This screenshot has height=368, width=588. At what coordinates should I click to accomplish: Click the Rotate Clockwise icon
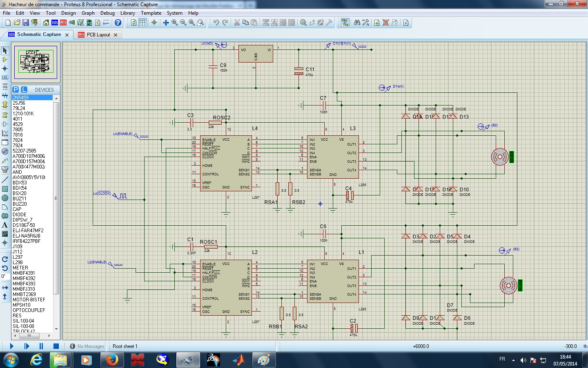[5, 259]
